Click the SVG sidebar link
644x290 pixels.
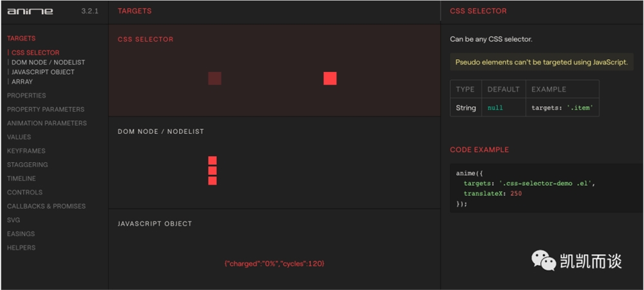click(14, 220)
